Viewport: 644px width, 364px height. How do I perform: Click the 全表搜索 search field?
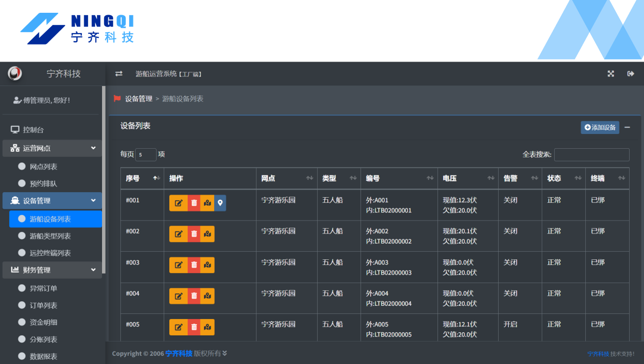click(591, 154)
